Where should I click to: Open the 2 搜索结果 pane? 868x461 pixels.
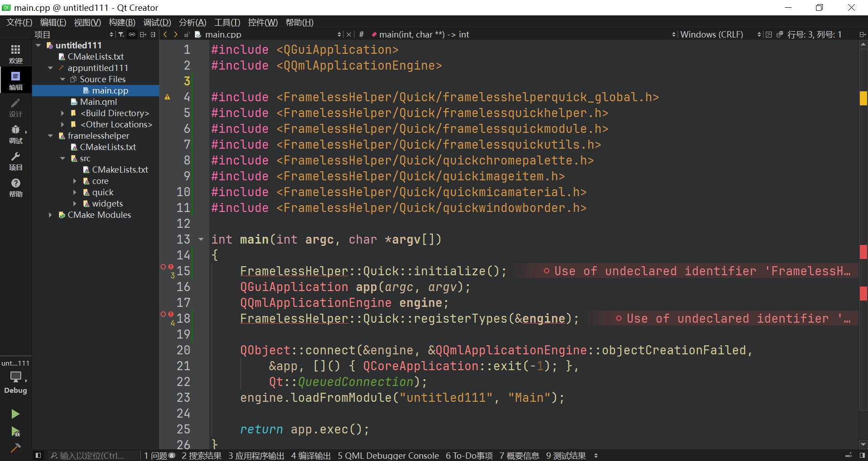(202, 456)
